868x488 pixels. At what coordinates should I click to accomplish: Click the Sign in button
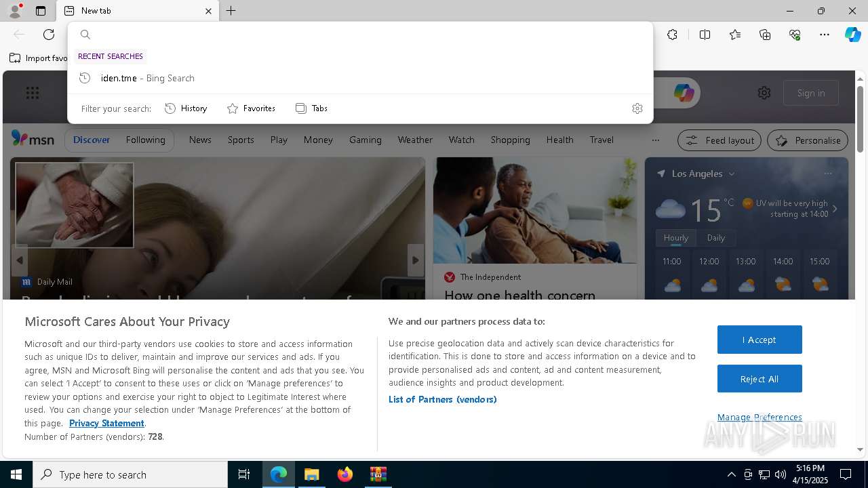pyautogui.click(x=811, y=93)
